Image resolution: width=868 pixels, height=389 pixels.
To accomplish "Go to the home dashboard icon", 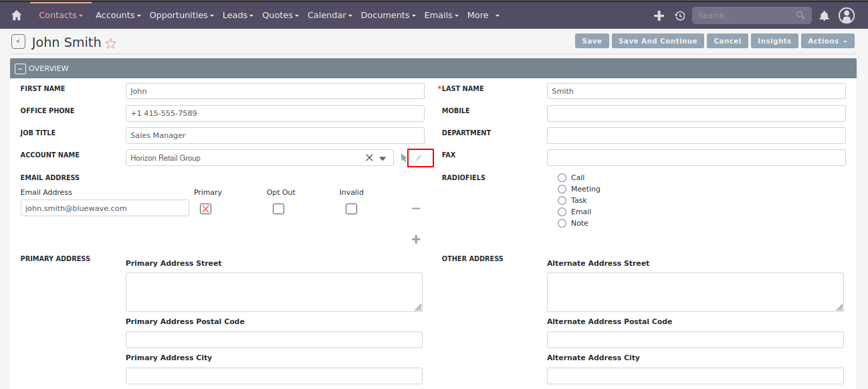I will coord(17,15).
